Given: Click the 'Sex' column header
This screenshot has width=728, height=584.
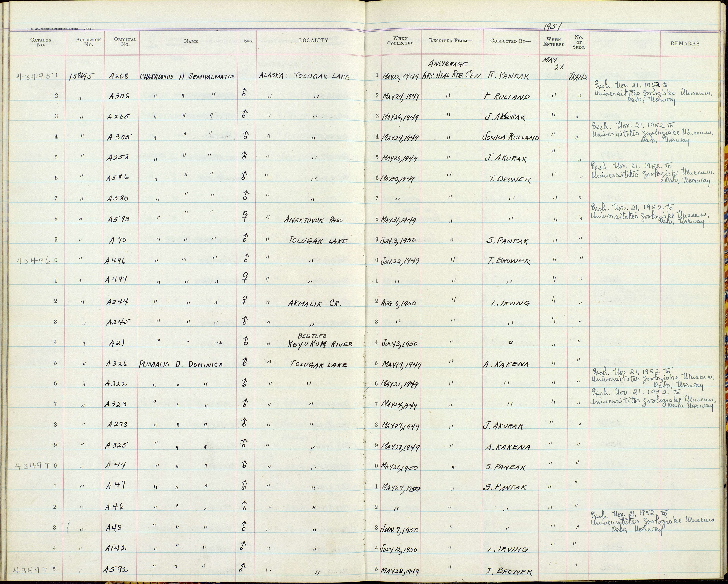Looking at the screenshot, I should click(x=248, y=41).
